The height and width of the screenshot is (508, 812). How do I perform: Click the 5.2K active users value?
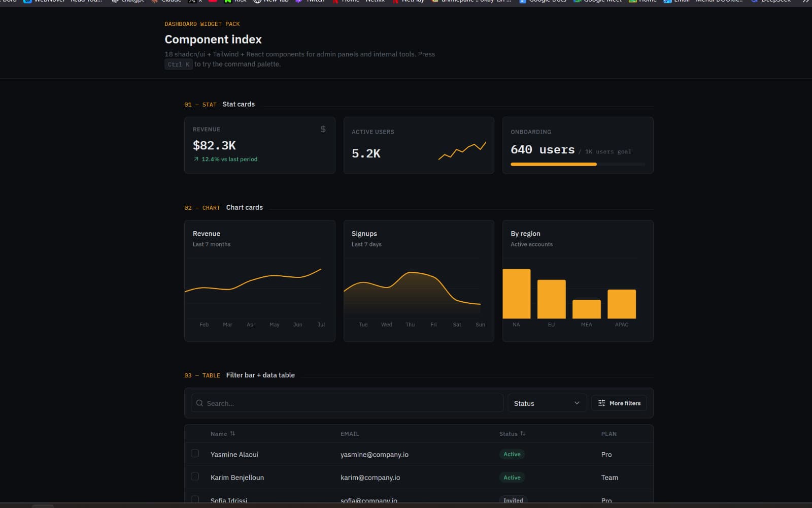click(366, 153)
